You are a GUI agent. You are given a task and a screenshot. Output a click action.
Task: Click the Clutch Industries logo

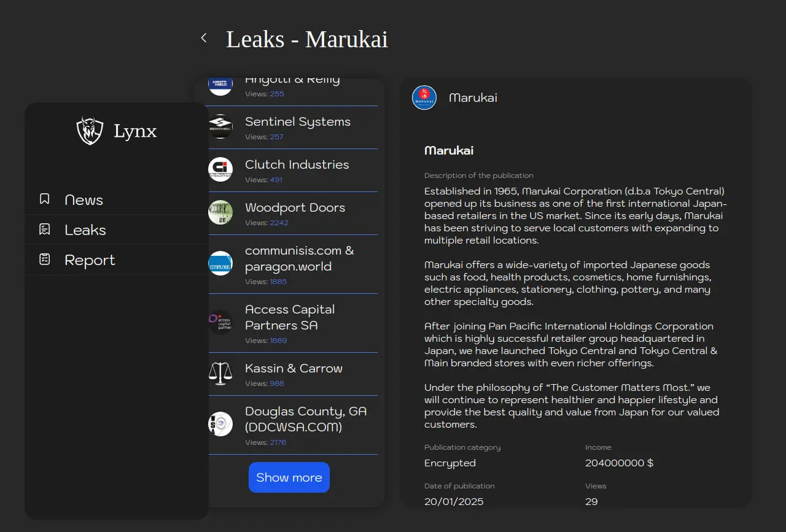tap(220, 169)
